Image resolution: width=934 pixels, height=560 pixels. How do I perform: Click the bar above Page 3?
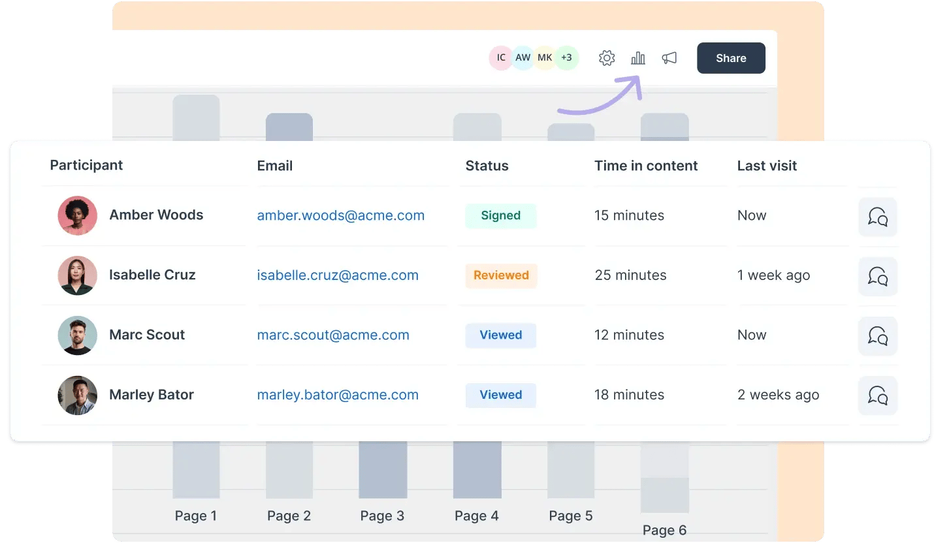(383, 469)
